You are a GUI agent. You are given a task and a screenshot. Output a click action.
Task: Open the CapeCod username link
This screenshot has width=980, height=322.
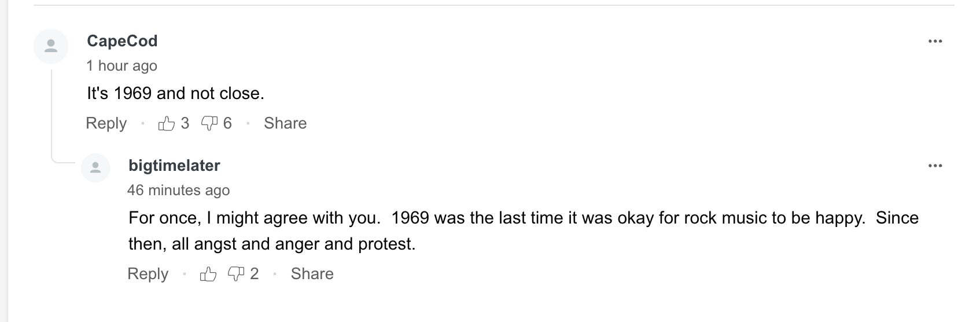tap(122, 41)
